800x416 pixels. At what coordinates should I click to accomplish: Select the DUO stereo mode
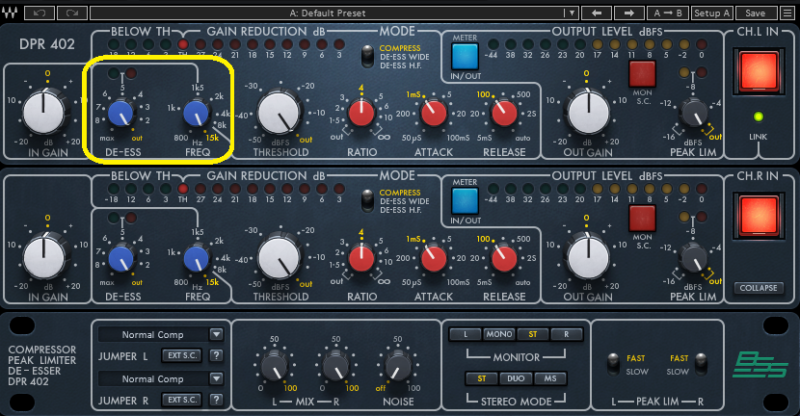pyautogui.click(x=516, y=377)
